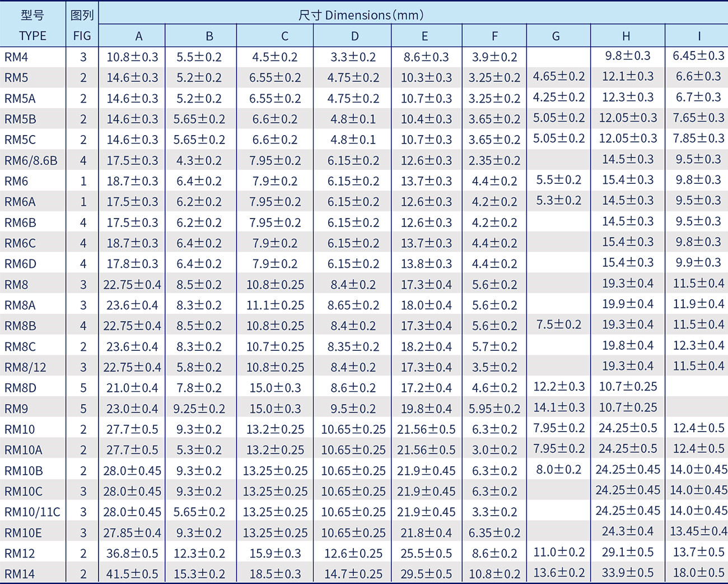Click column header G

[x=556, y=36]
